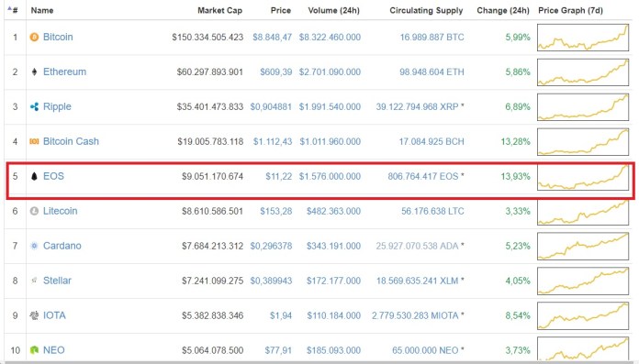Open the Ripple coin page link
Screen dimensions: 639x364
click(x=57, y=106)
